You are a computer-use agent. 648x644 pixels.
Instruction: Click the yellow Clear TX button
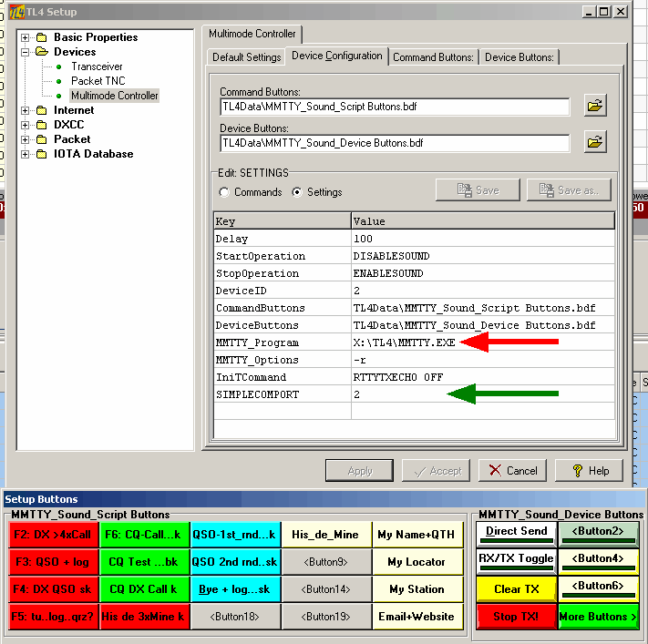[x=517, y=589]
